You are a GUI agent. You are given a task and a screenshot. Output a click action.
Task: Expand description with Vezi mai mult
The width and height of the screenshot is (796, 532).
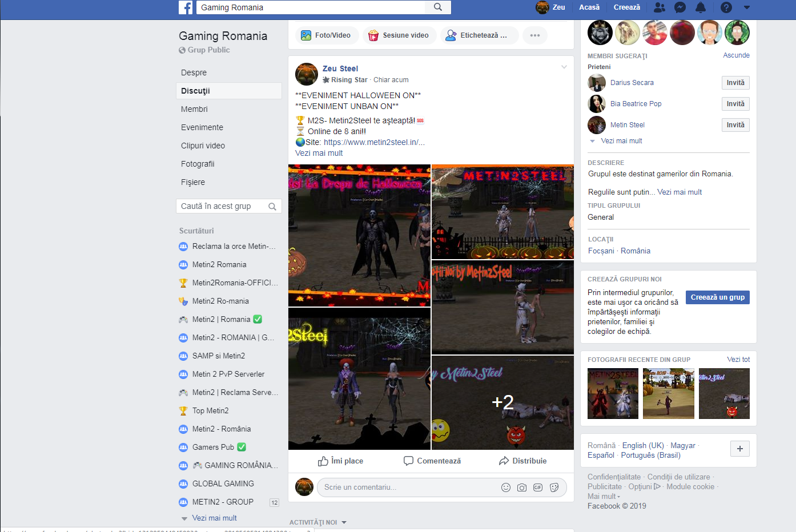[x=680, y=192]
